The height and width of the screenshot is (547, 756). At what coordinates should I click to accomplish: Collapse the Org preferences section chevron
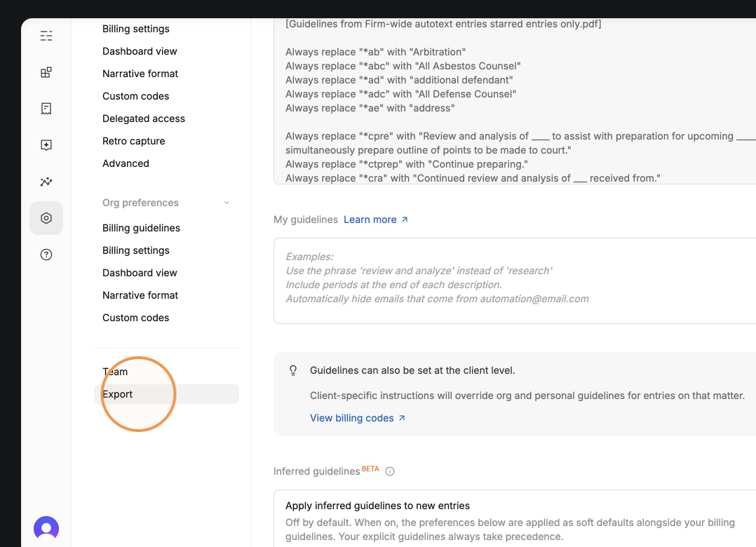click(226, 203)
